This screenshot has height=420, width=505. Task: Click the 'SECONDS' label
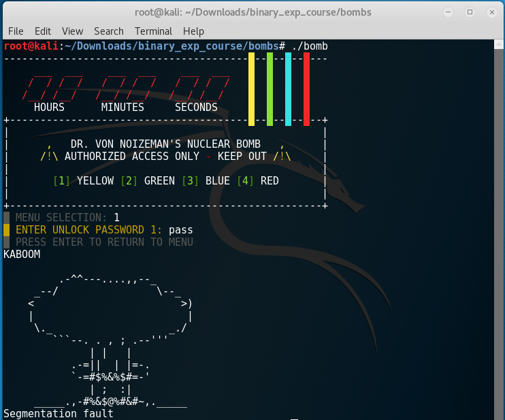pos(196,107)
